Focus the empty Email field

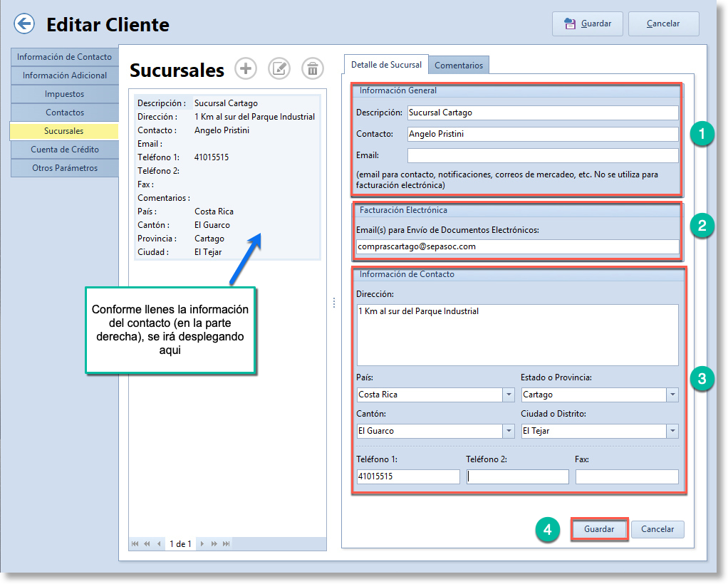coord(543,155)
